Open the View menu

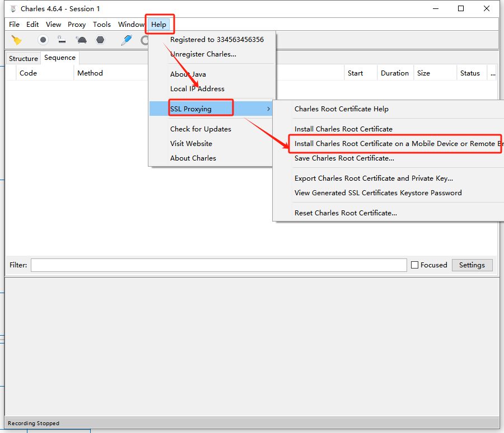53,25
